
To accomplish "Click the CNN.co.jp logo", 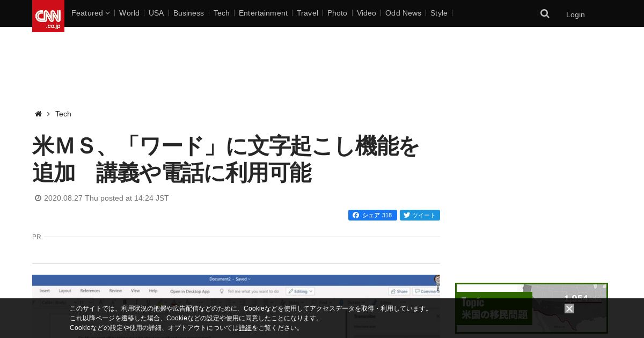I will click(48, 16).
